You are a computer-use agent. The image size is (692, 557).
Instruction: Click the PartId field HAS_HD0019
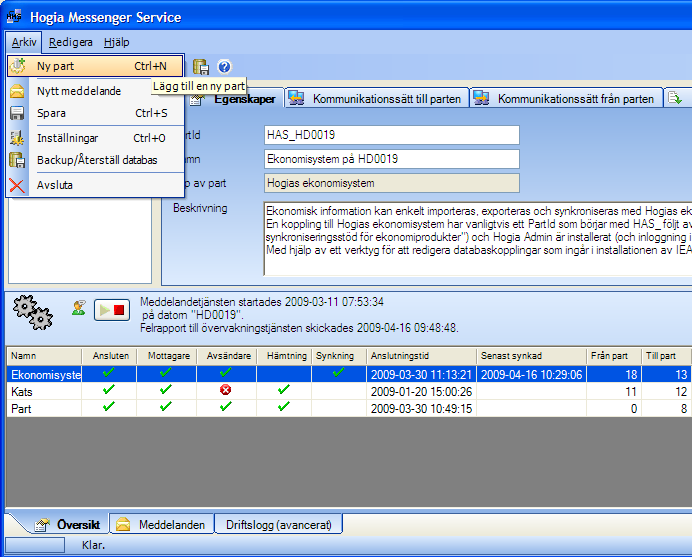[x=392, y=135]
